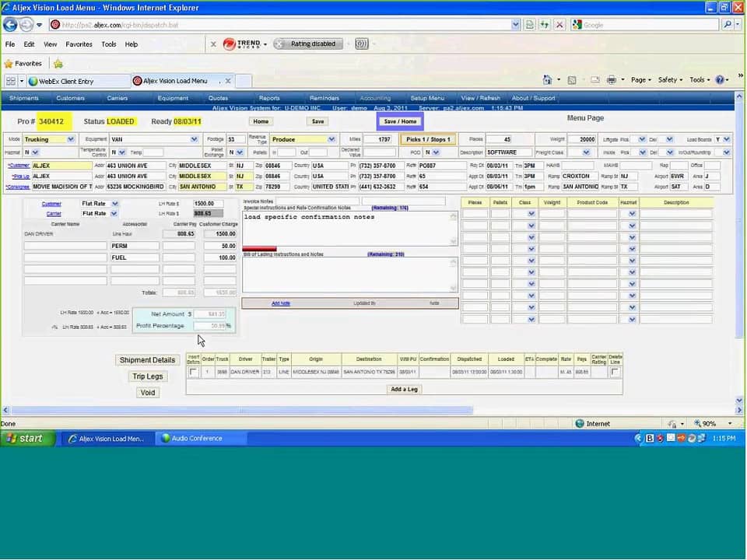Expand the Customer Flat Rate dropdown
Screen dimensions: 747x560
(115, 203)
